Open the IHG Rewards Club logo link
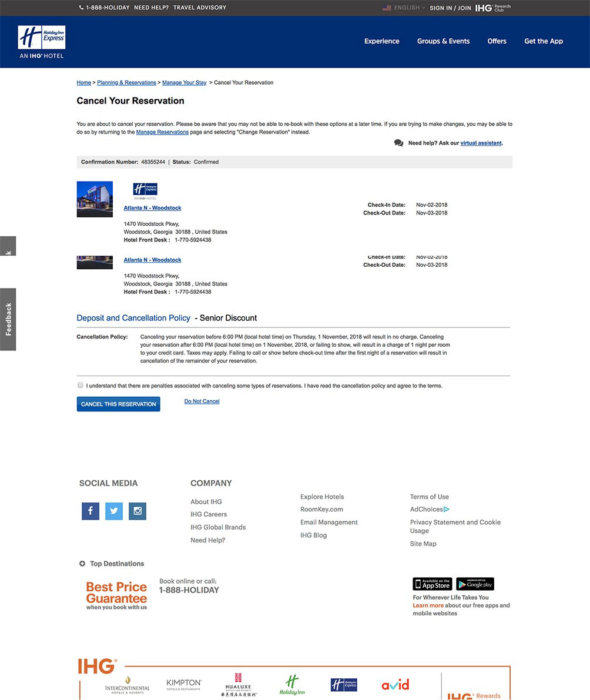 click(492, 8)
